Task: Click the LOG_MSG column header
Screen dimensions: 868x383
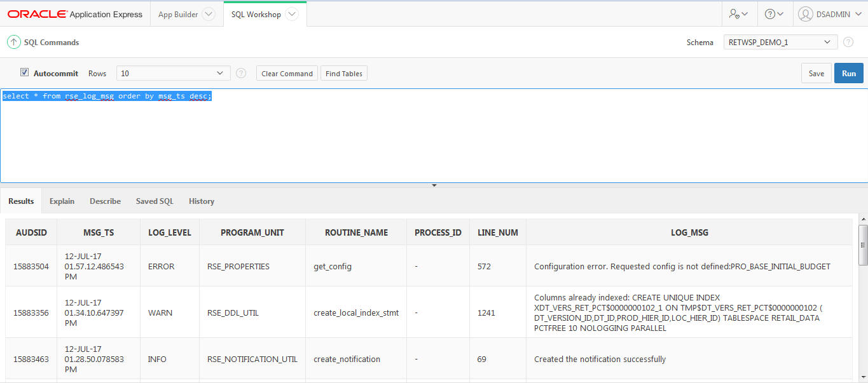Action: pyautogui.click(x=689, y=232)
